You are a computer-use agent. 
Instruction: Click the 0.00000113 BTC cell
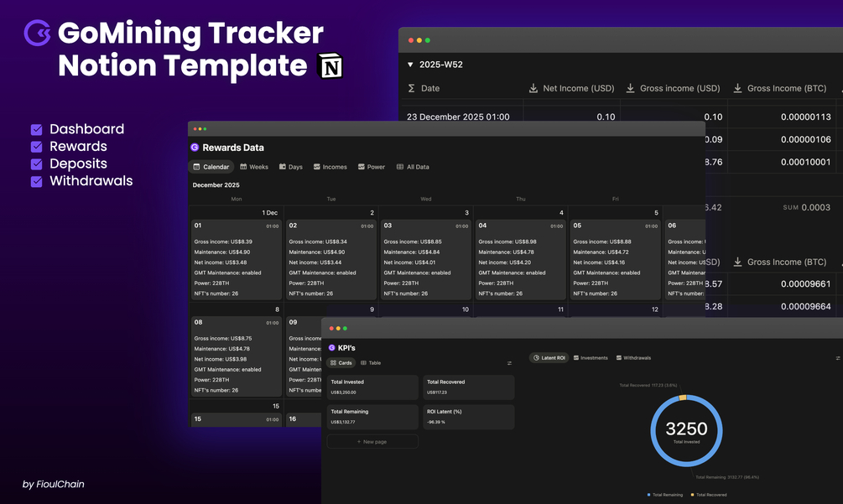(805, 117)
